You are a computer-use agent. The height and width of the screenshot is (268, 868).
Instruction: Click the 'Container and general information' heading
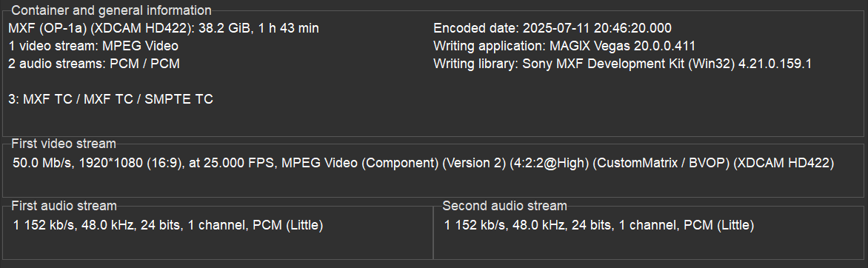pos(111,10)
